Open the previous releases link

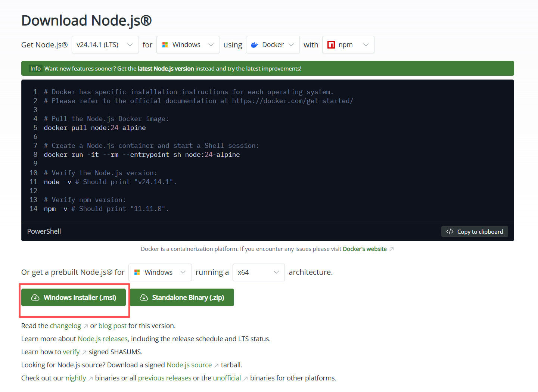[x=165, y=378]
